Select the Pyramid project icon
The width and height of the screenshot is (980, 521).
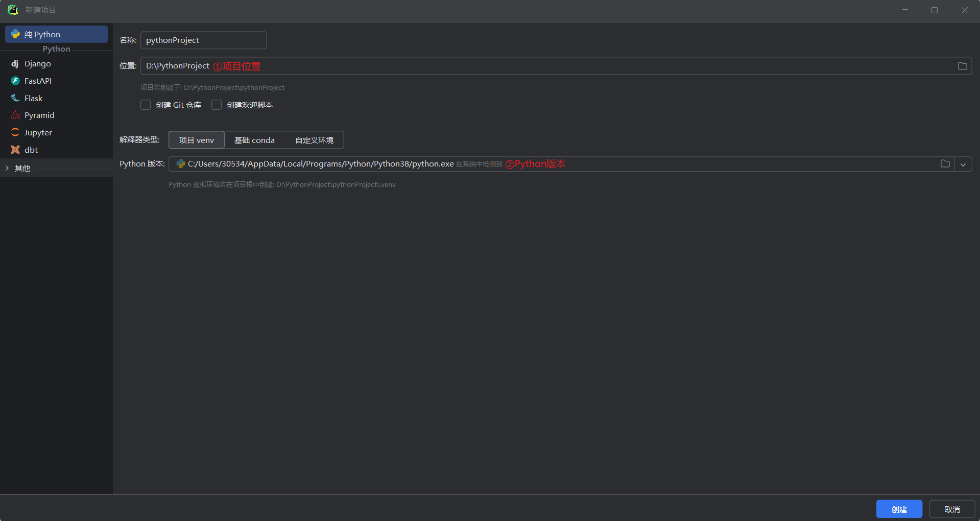(15, 115)
